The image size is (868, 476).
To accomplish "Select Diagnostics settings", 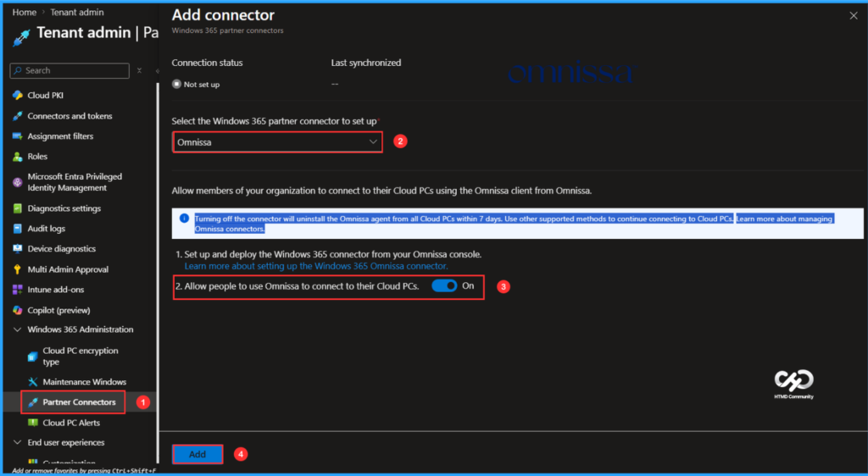I will (x=64, y=208).
